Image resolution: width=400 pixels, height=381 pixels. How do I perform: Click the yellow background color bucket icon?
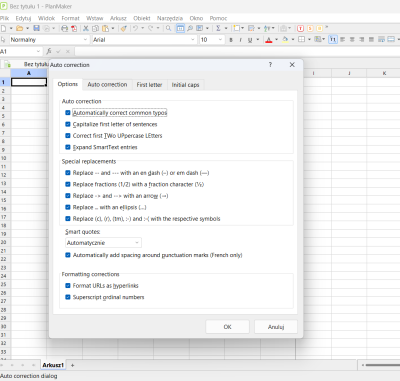[x=285, y=40]
